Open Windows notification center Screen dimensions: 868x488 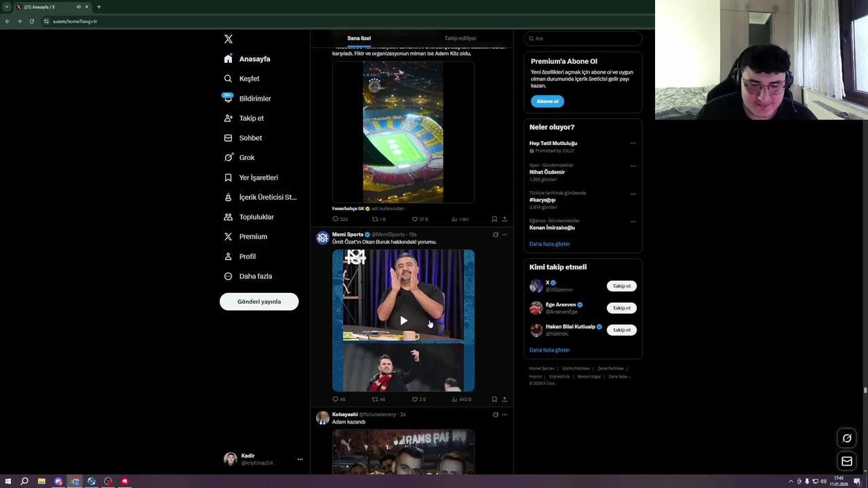(857, 481)
